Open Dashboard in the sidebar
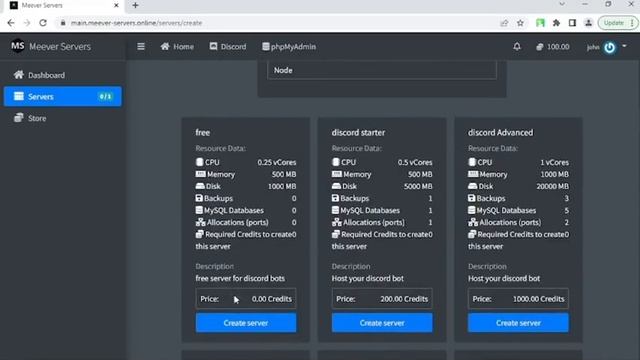This screenshot has height=360, width=640. 62,75
